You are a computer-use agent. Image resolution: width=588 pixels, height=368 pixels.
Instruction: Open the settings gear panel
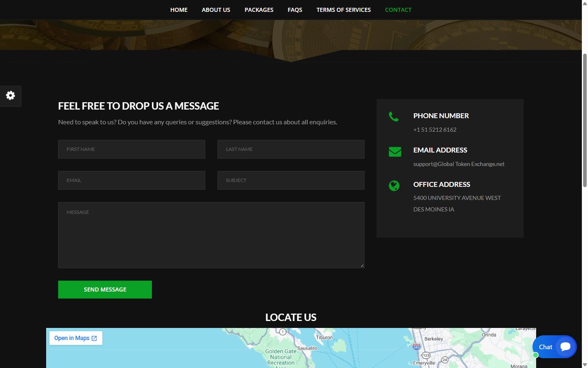point(11,96)
